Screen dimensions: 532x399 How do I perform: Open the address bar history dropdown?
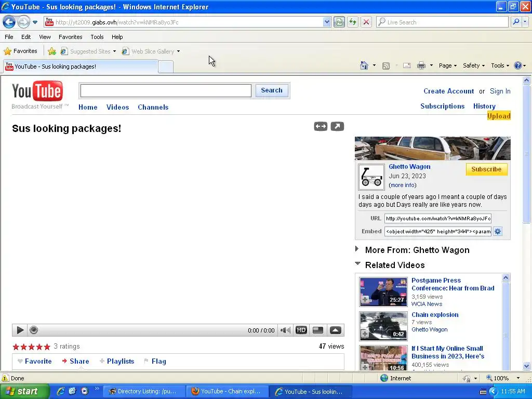pyautogui.click(x=326, y=22)
